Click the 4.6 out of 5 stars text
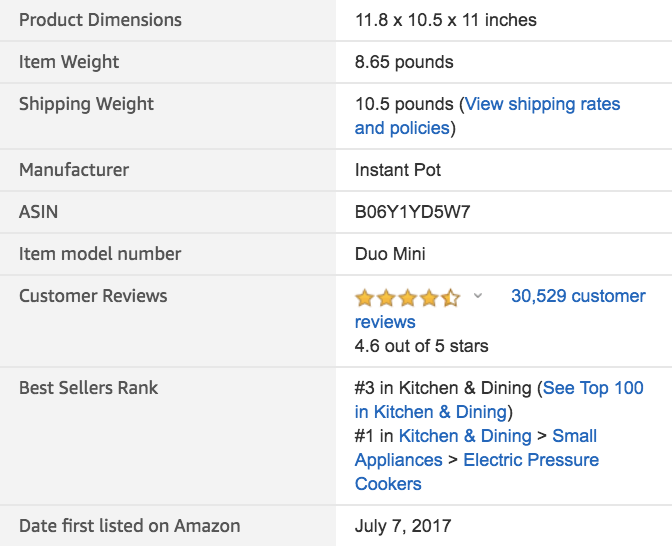Image resolution: width=672 pixels, height=546 pixels. pos(421,346)
